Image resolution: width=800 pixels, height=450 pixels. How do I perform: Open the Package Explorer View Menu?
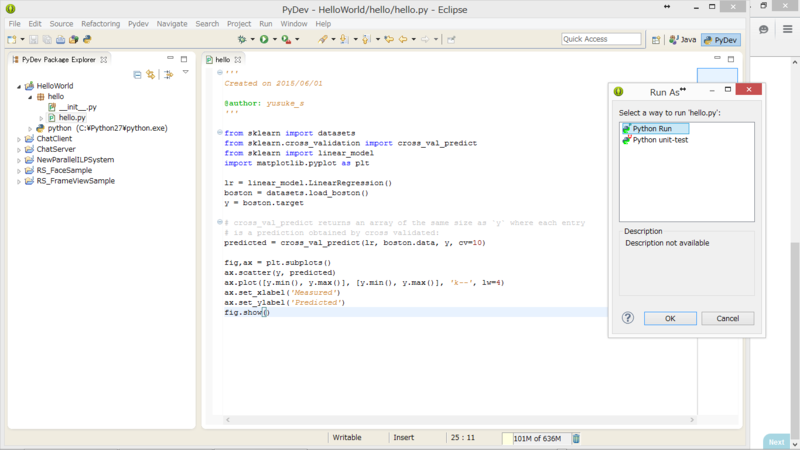point(186,72)
